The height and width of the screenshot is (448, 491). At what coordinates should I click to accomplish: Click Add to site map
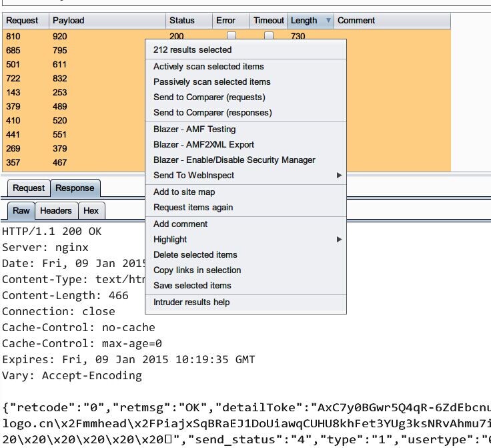(184, 192)
